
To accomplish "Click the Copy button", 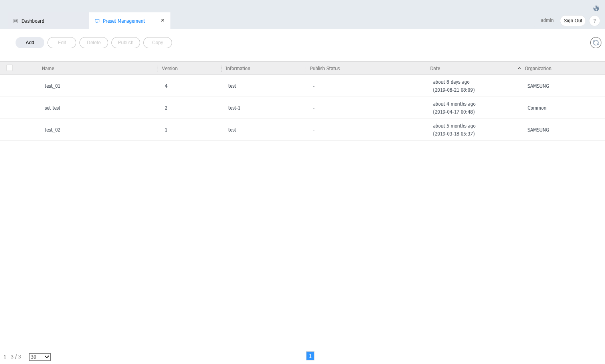I will 157,43.
